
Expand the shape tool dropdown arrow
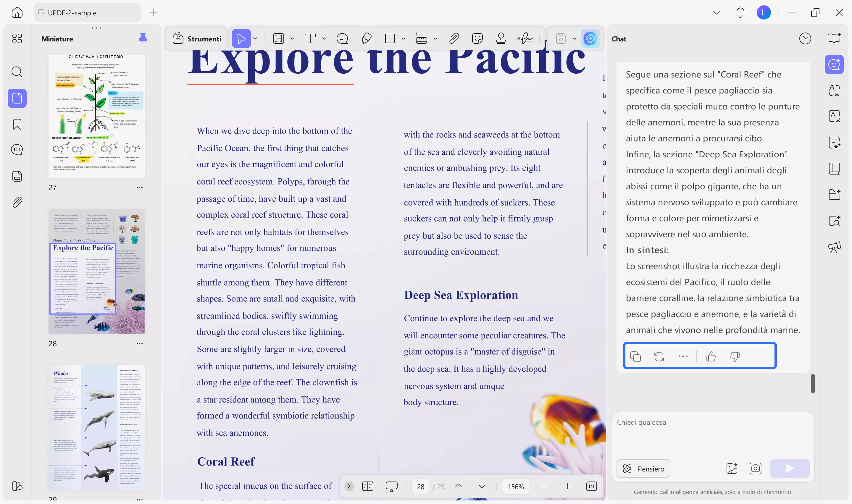click(x=404, y=38)
